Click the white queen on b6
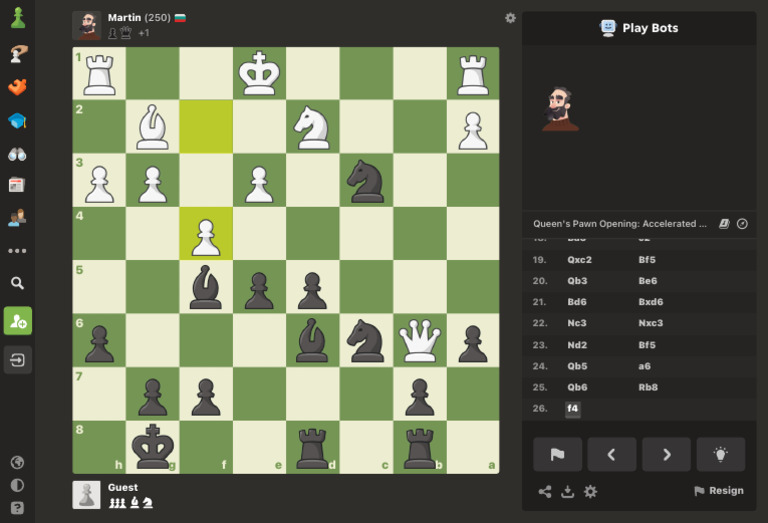 click(x=420, y=340)
